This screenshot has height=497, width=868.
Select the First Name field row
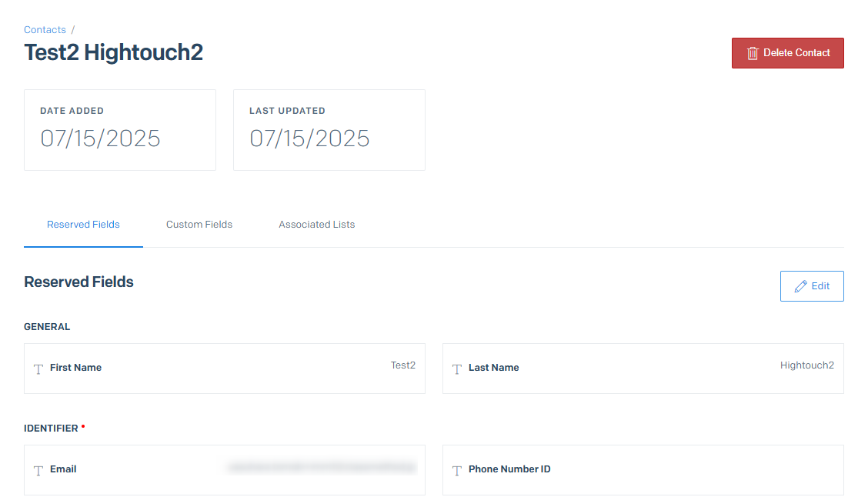[x=225, y=369]
